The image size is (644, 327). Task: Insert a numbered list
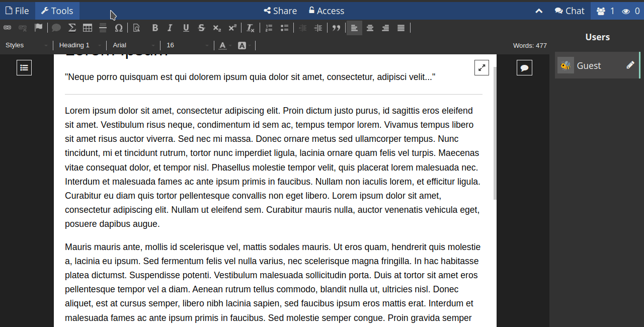click(x=269, y=28)
